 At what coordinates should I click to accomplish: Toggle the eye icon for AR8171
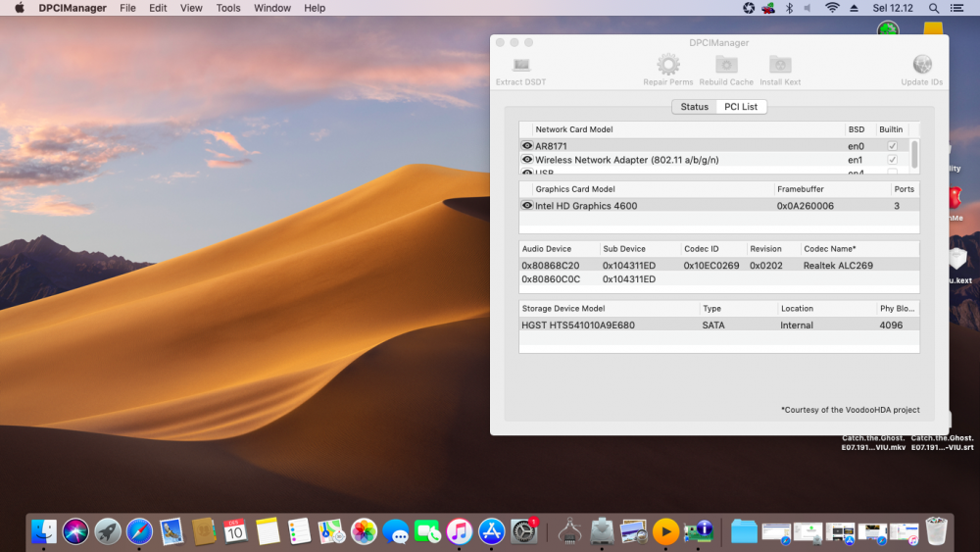527,146
